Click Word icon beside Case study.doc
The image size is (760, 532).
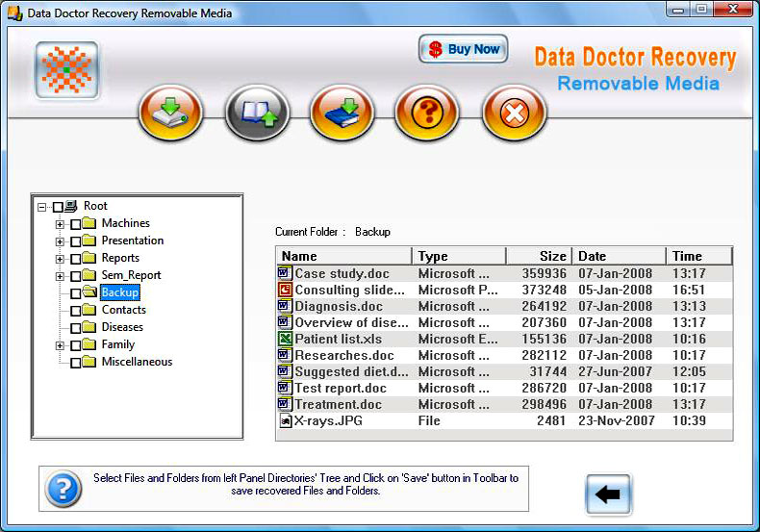click(285, 273)
